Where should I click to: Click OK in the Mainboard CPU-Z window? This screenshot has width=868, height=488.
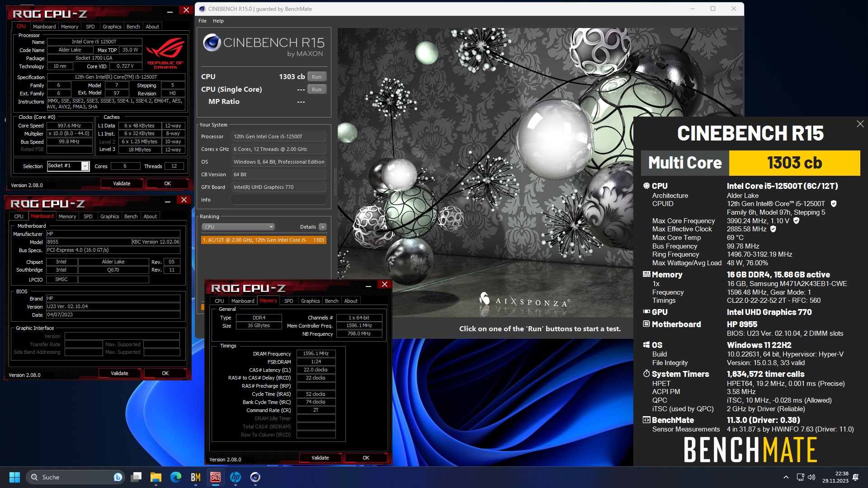pyautogui.click(x=165, y=373)
